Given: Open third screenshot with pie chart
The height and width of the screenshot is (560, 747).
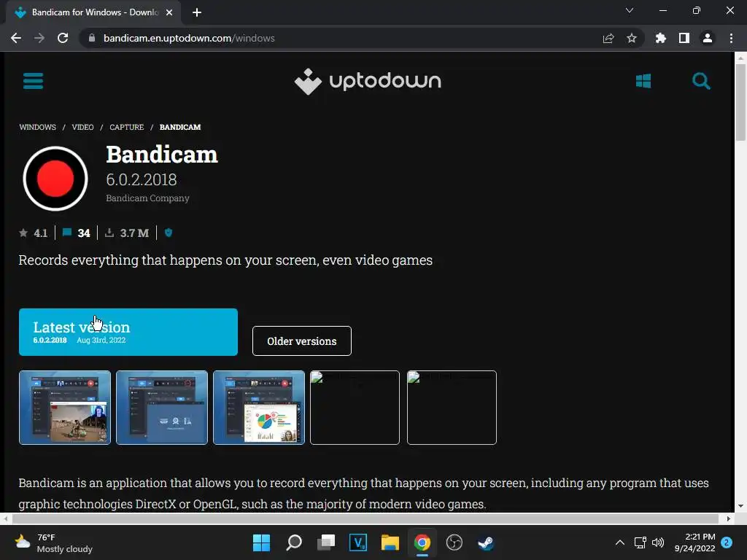Looking at the screenshot, I should (259, 408).
